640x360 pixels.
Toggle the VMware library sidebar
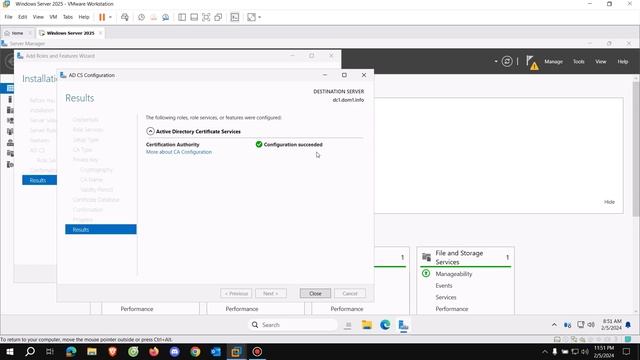coord(182,17)
